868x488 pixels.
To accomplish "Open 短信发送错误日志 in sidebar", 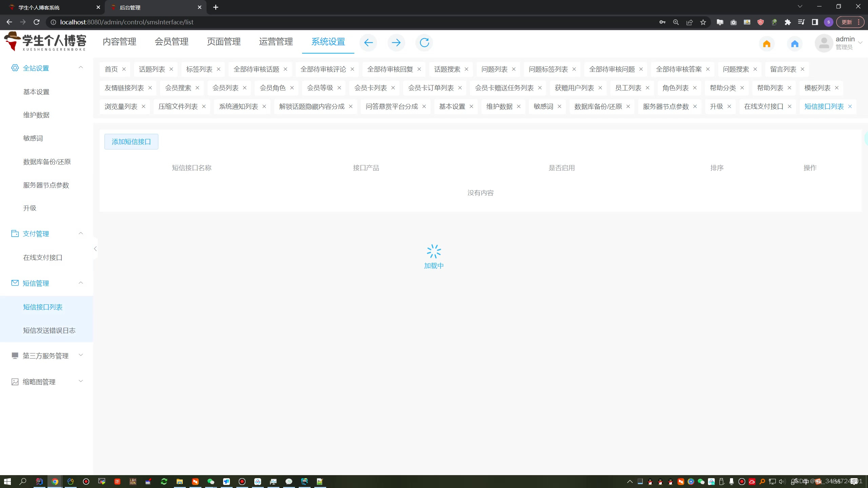I will (49, 330).
